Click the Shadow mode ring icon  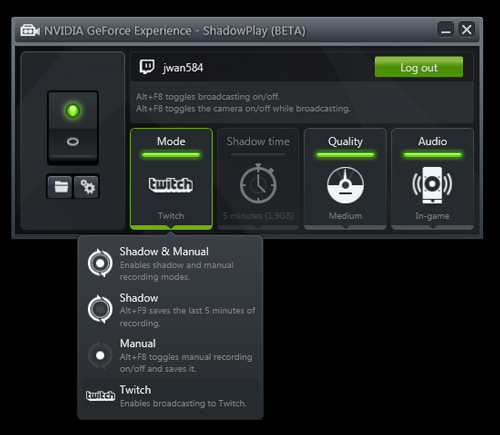(x=100, y=309)
